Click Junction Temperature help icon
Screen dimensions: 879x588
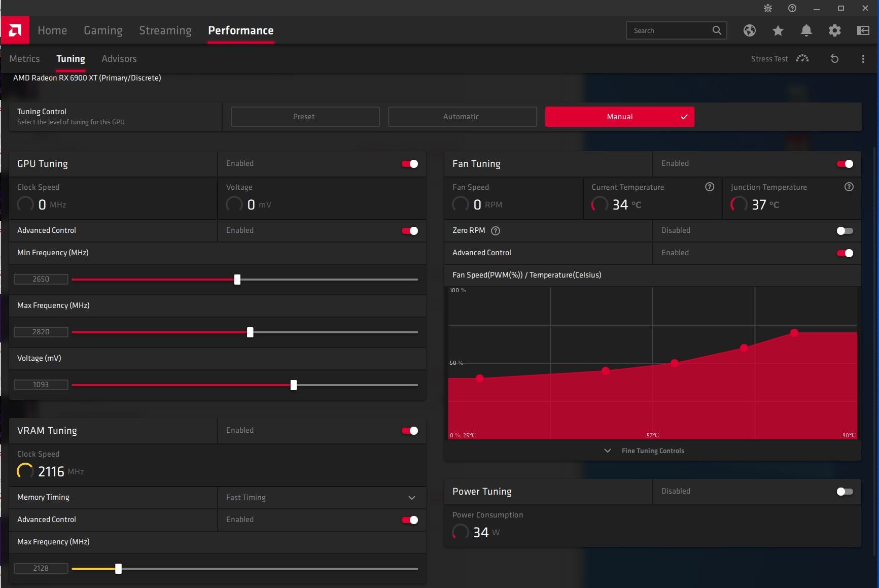click(849, 187)
